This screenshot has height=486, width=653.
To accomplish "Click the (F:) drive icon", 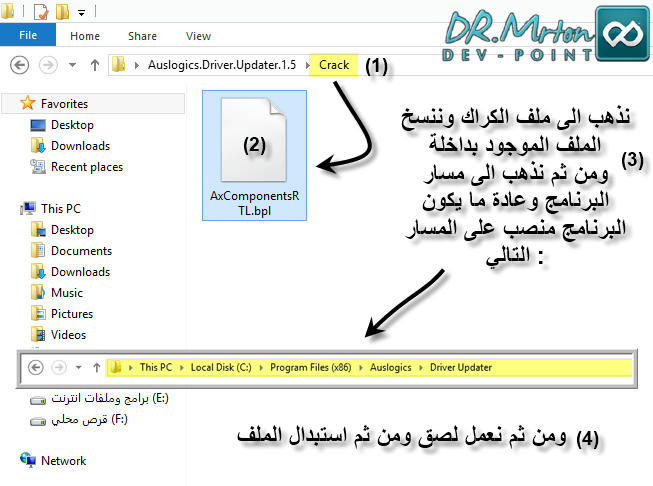I will pos(38,421).
